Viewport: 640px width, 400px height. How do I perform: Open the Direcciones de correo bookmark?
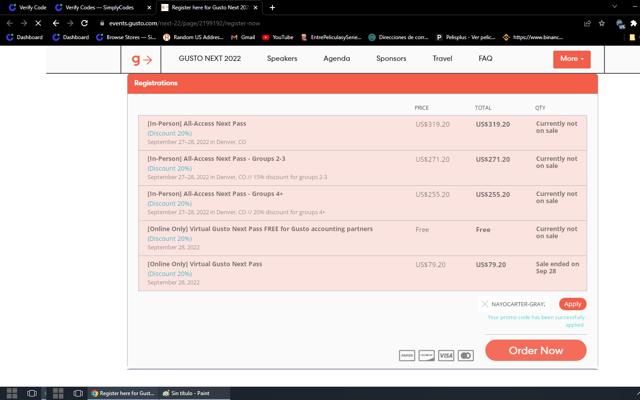click(x=398, y=37)
